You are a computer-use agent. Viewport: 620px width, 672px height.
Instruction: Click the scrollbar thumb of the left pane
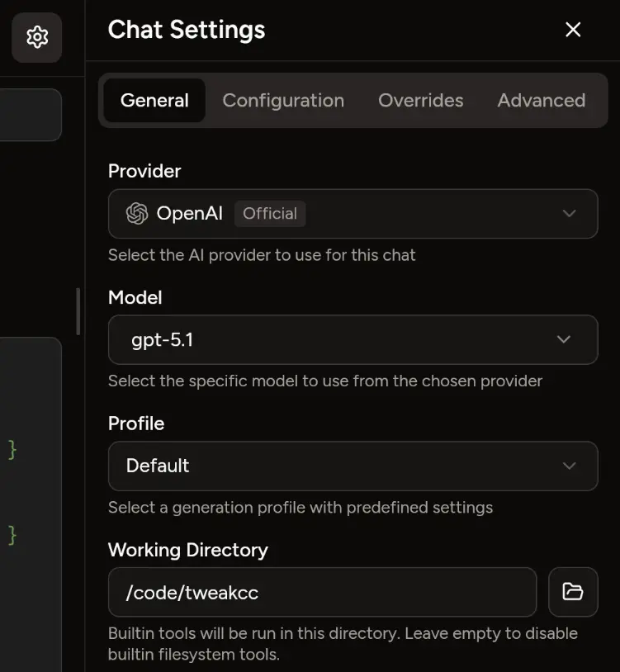point(78,310)
